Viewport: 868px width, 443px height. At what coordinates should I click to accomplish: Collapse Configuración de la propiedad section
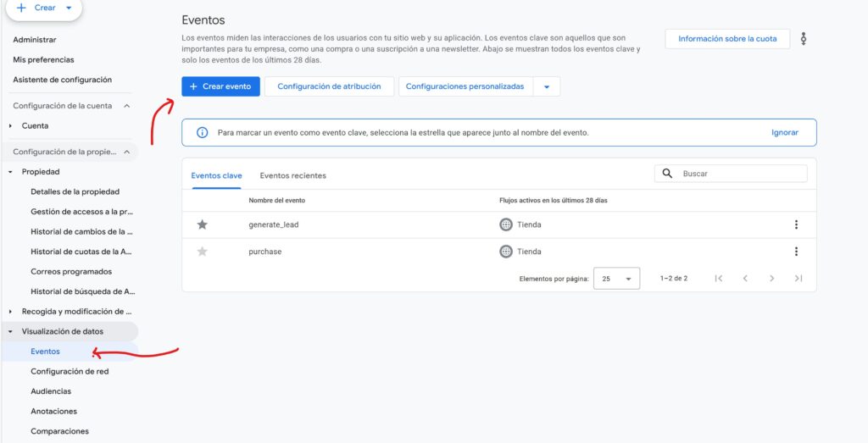(x=127, y=152)
